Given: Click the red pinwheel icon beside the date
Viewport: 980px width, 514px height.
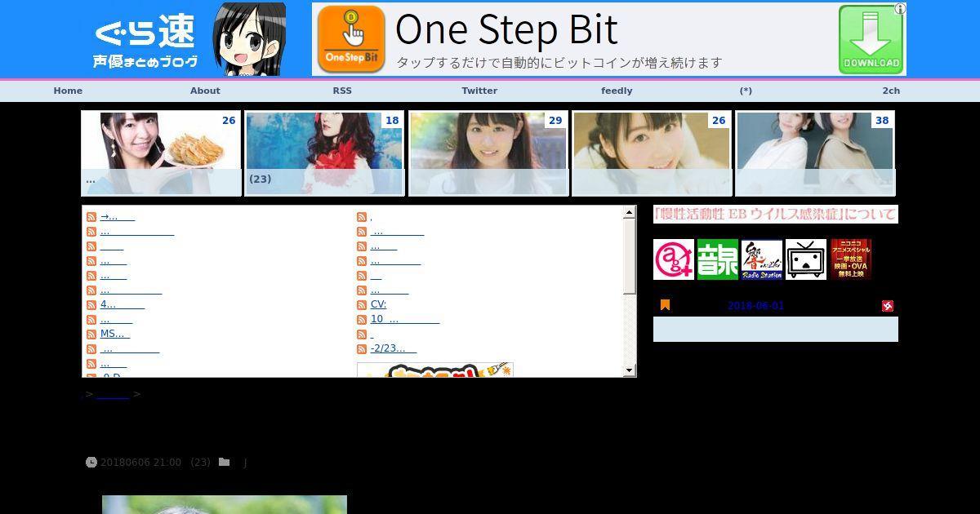Looking at the screenshot, I should point(888,306).
